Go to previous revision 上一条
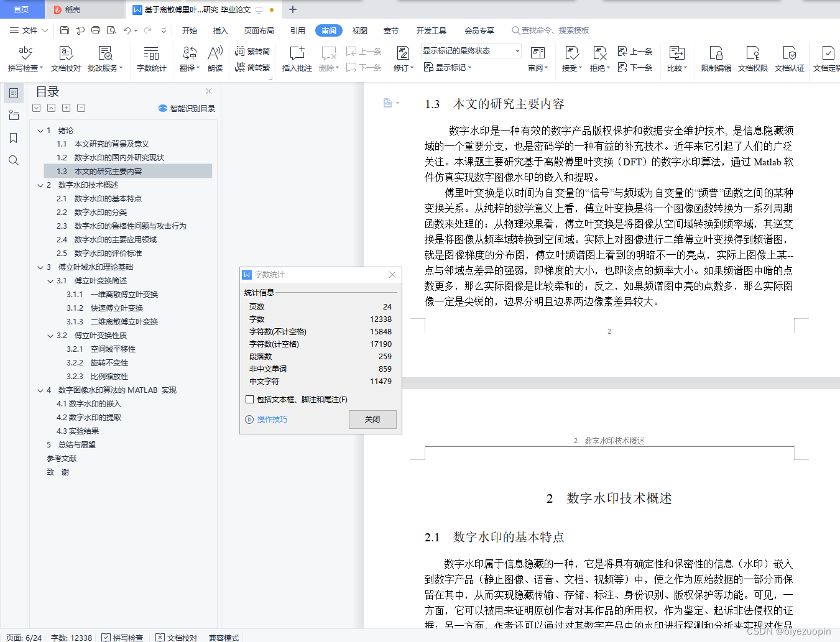 (635, 52)
